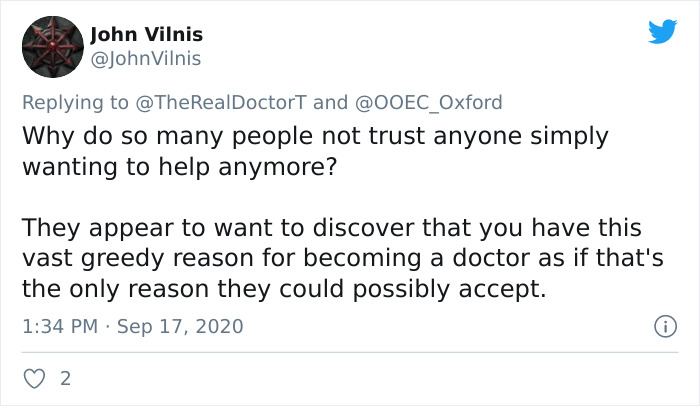Click the "Replying to" label

(75, 102)
